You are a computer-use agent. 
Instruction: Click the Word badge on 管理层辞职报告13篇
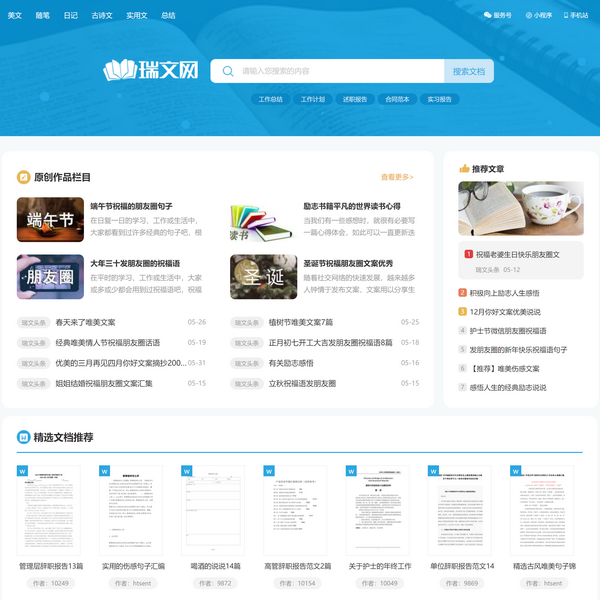[21, 470]
